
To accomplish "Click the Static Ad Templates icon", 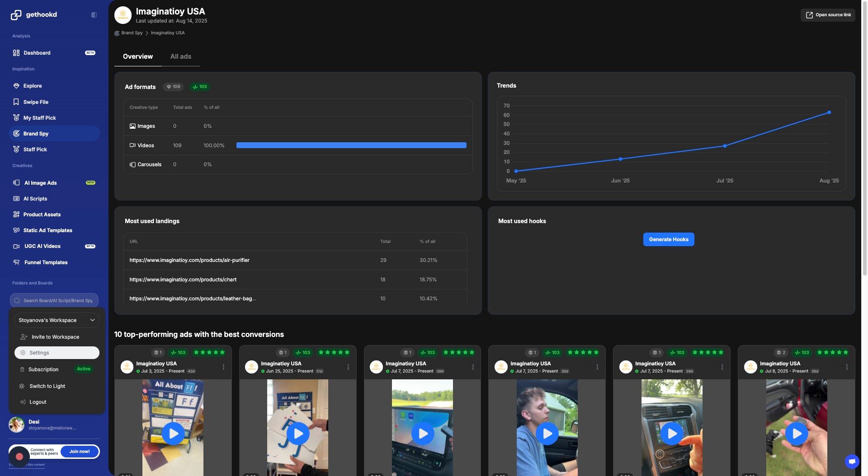I will point(16,230).
